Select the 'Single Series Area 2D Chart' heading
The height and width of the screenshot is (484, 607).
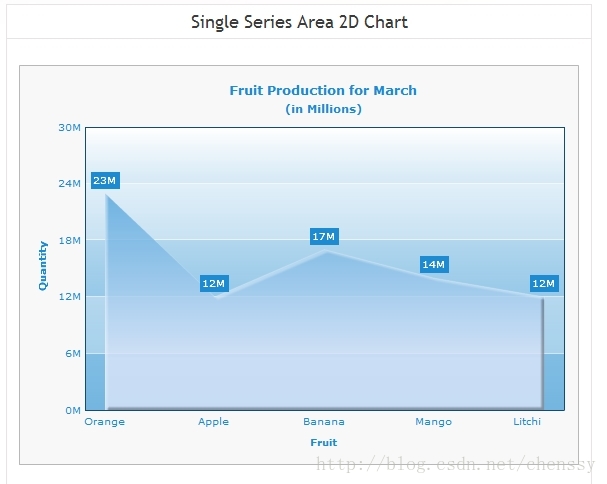pos(299,22)
